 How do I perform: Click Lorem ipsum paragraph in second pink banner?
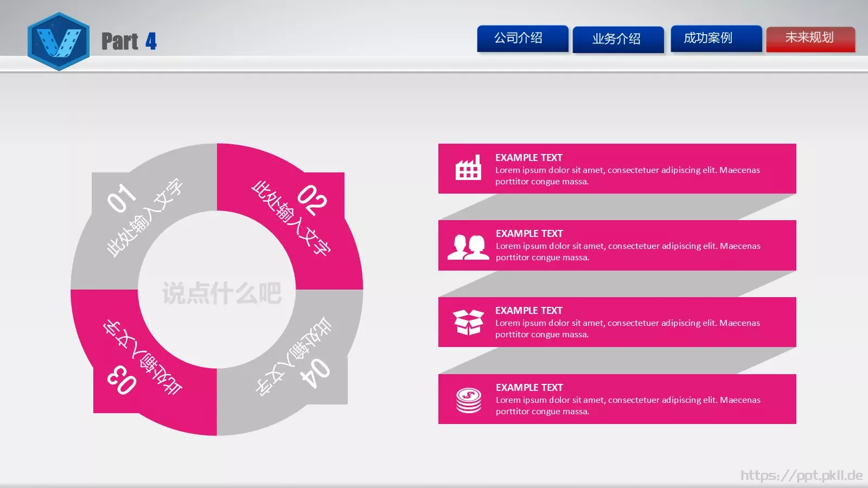(x=628, y=252)
